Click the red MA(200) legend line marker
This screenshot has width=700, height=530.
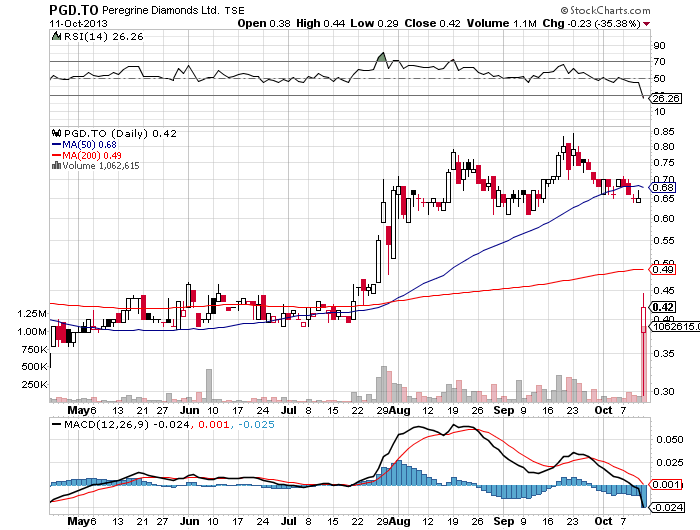point(56,155)
